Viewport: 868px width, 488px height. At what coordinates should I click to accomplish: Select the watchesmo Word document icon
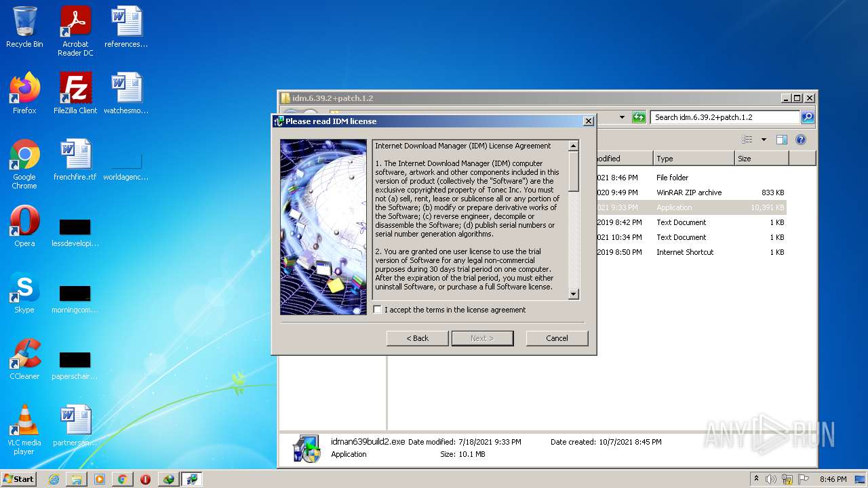pos(126,93)
